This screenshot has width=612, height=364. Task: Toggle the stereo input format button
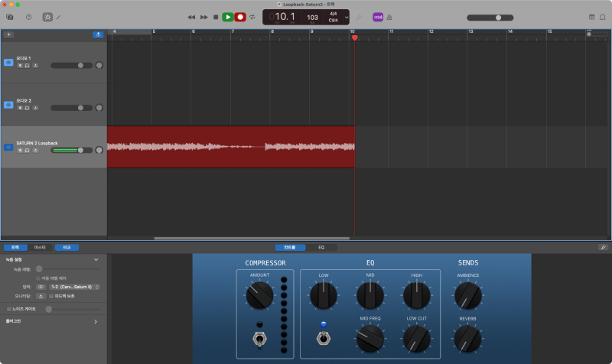point(41,287)
